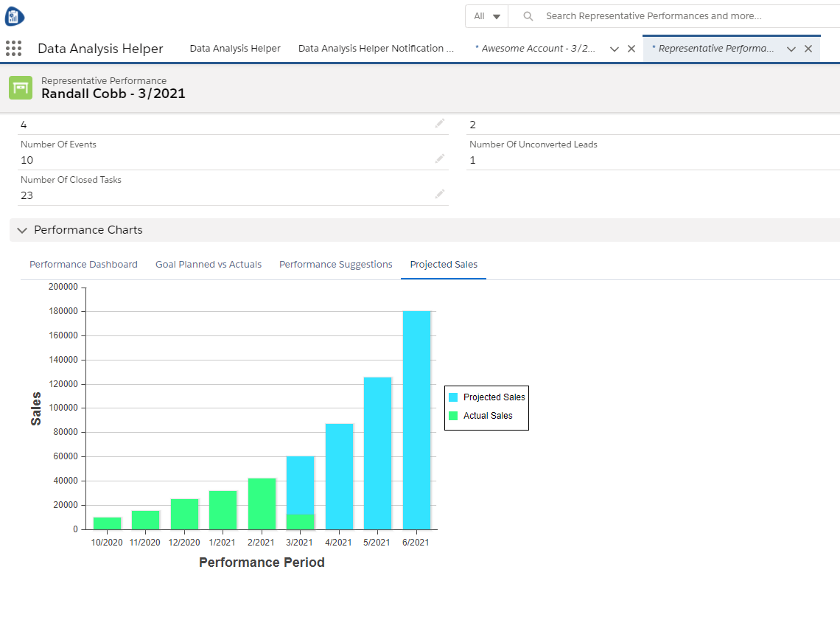Open the All search scope dropdown

click(487, 16)
